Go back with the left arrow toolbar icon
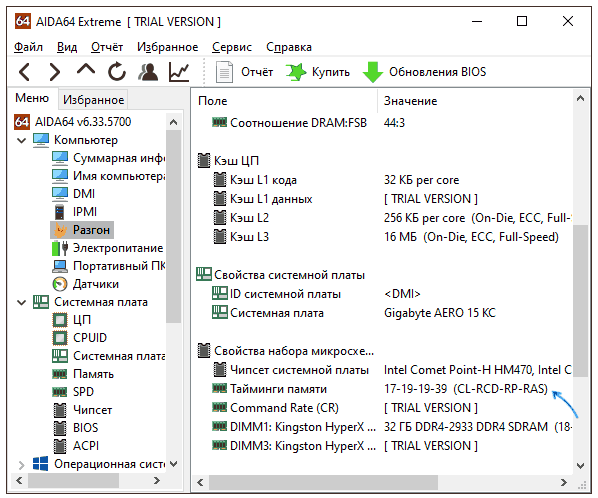 pyautogui.click(x=24, y=72)
